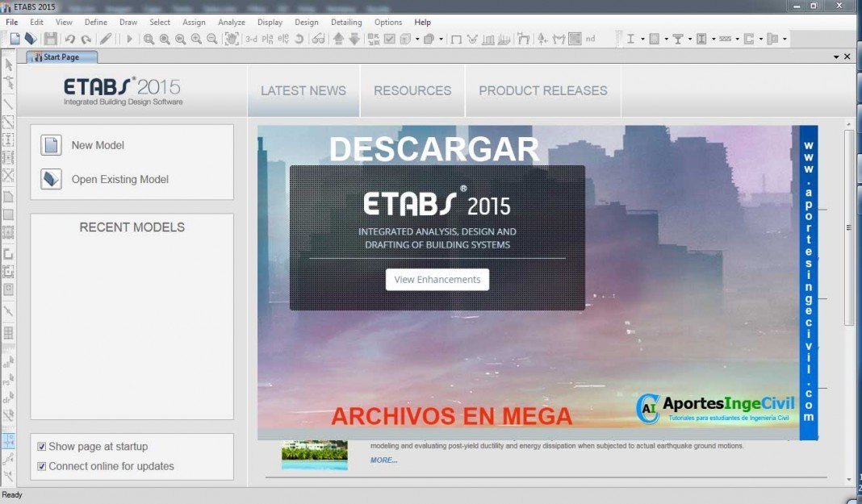Click the Pan hand toolbar icon
Image resolution: width=862 pixels, height=504 pixels.
pyautogui.click(x=232, y=39)
